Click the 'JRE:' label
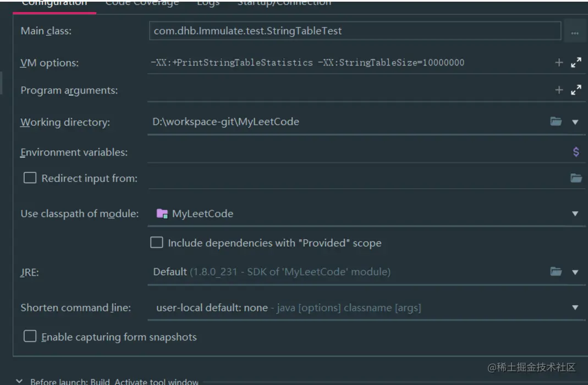This screenshot has width=588, height=385. 30,272
